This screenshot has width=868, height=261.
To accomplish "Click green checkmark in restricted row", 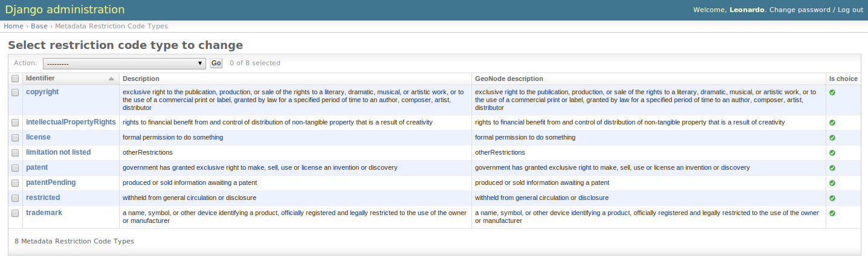I will pos(832,198).
